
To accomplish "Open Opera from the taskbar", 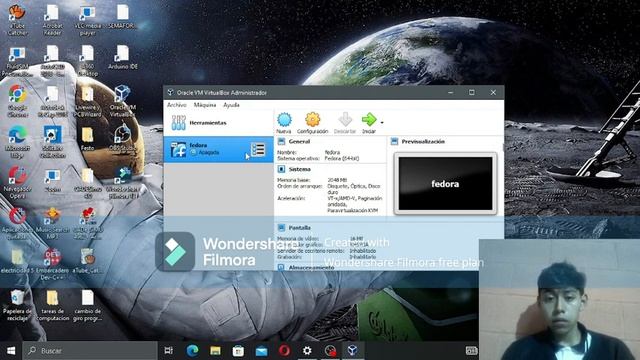I will coord(284,351).
